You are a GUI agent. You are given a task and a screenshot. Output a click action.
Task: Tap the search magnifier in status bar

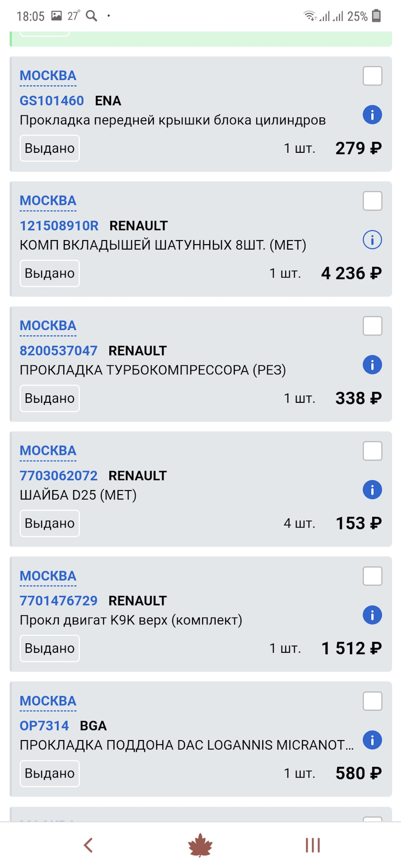click(92, 15)
